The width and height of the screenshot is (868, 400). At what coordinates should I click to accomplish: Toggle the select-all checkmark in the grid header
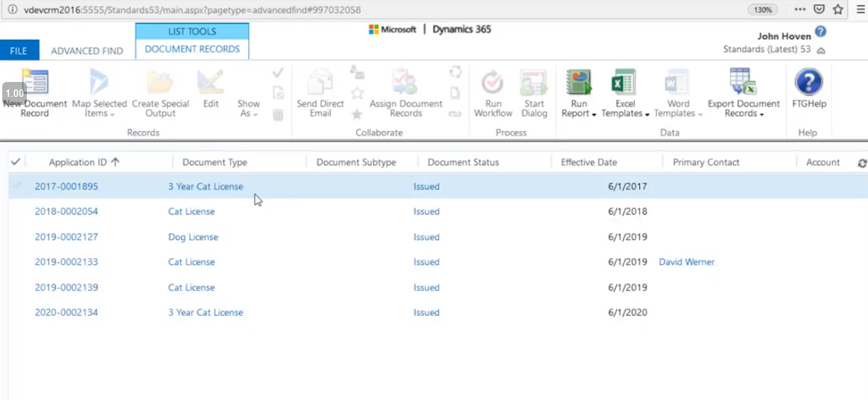click(x=16, y=162)
